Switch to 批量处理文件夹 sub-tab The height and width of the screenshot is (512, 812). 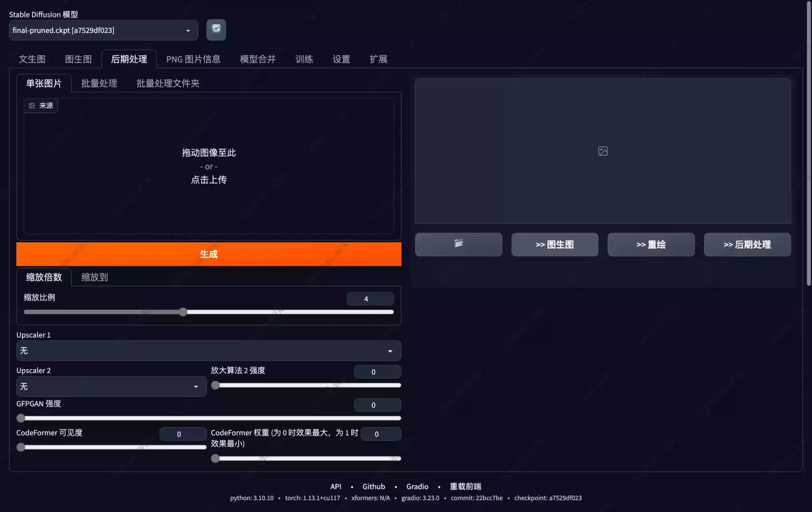tap(168, 83)
